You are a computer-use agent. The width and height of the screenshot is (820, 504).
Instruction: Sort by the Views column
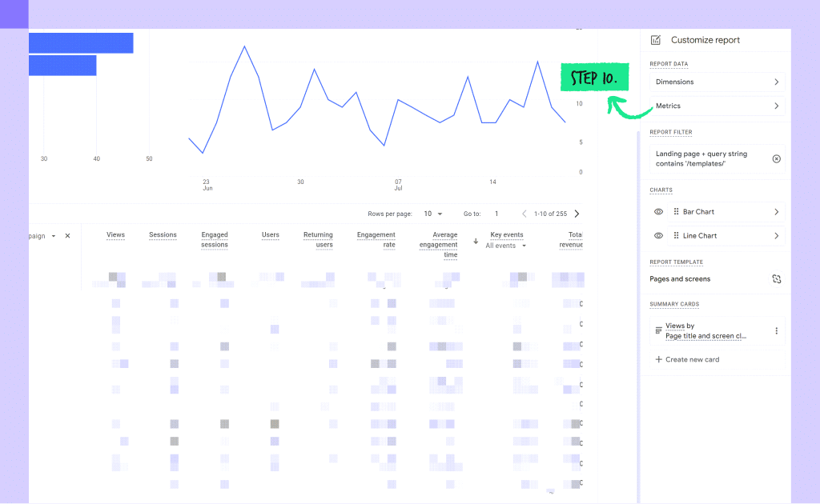(x=115, y=235)
